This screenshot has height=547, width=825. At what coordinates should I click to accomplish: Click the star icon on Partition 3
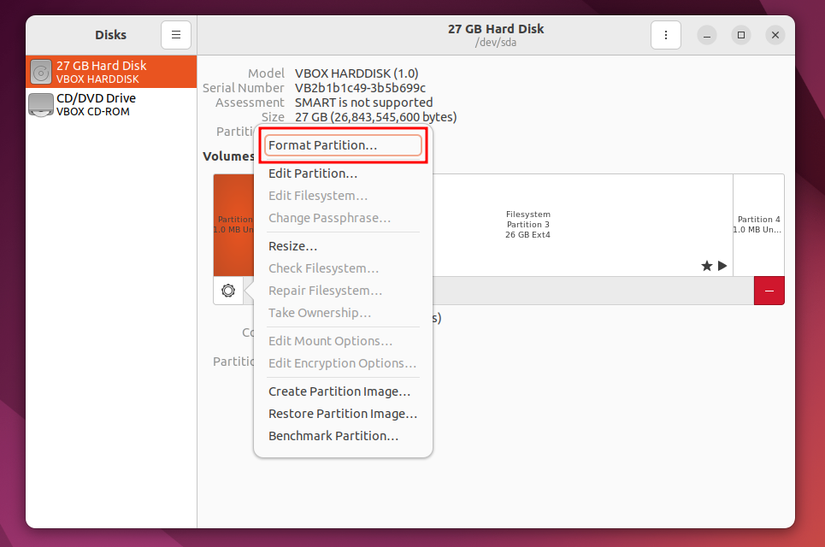707,266
